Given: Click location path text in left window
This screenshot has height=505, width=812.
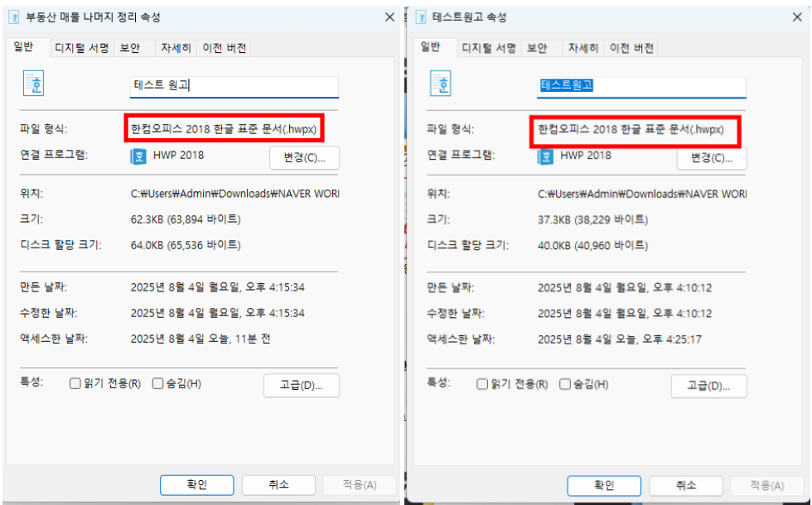Looking at the screenshot, I should tap(234, 194).
